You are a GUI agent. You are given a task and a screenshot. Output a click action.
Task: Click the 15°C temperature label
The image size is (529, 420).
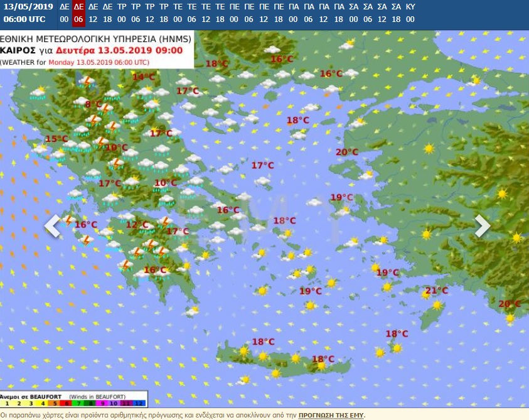[x=56, y=138]
